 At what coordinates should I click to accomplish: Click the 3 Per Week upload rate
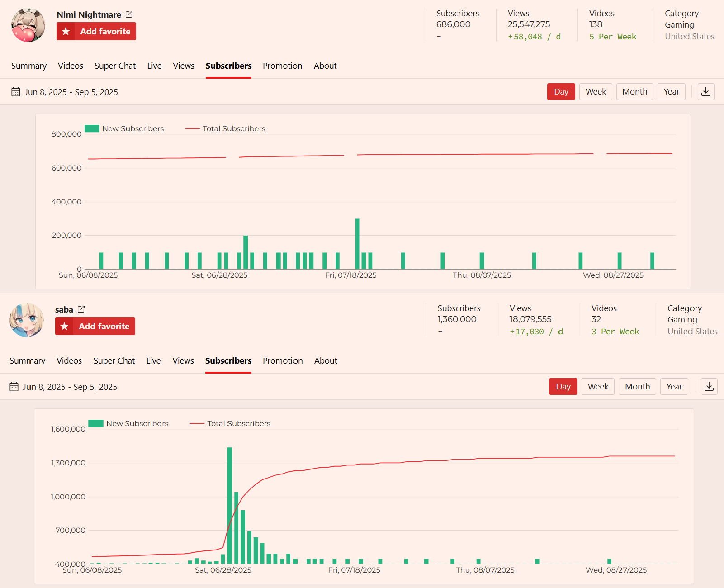point(615,332)
